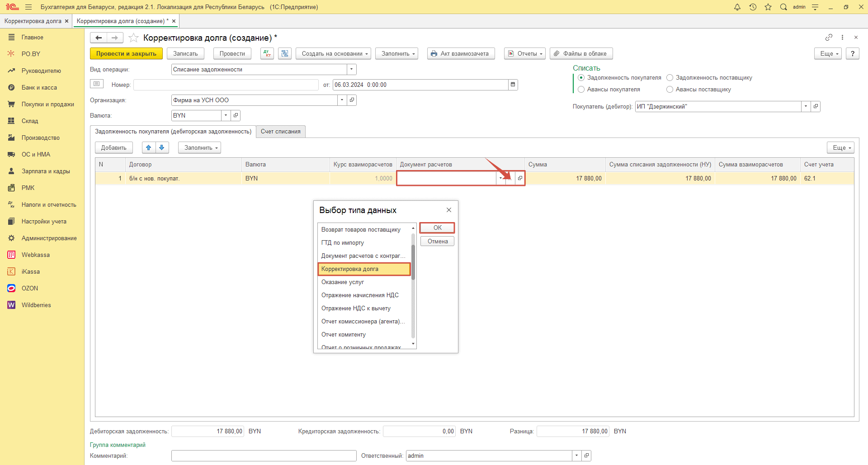Switch to first Корректировка долга tab
868x465 pixels.
(33, 21)
